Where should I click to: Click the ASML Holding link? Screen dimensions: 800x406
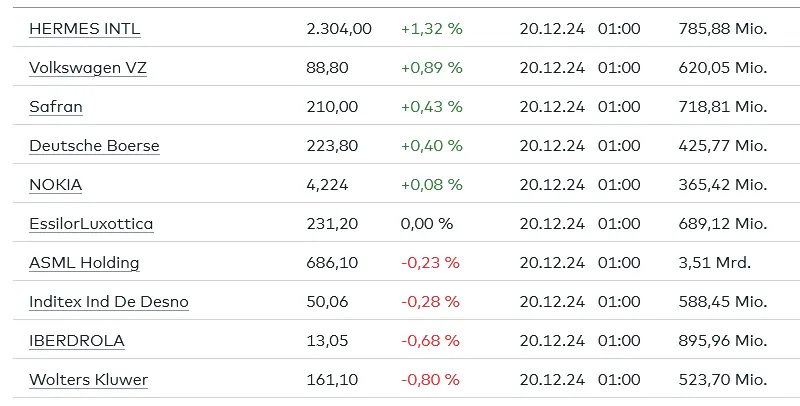pos(84,263)
